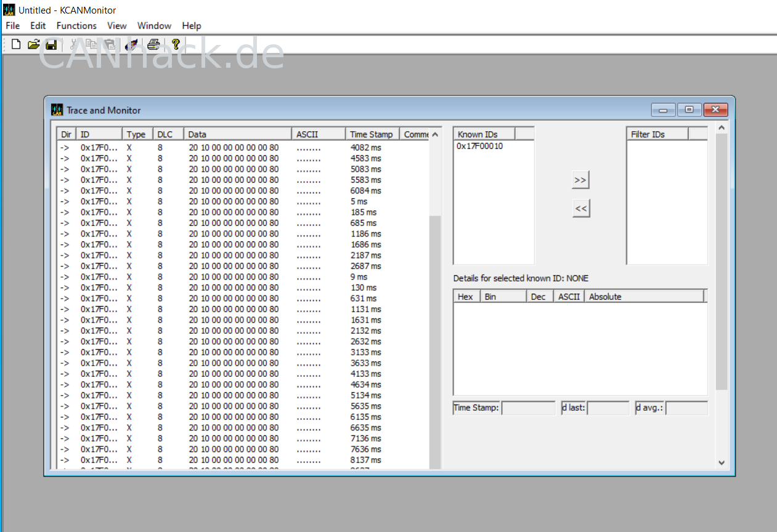This screenshot has height=532, width=777.
Task: Click the Dir column header
Action: click(x=66, y=134)
